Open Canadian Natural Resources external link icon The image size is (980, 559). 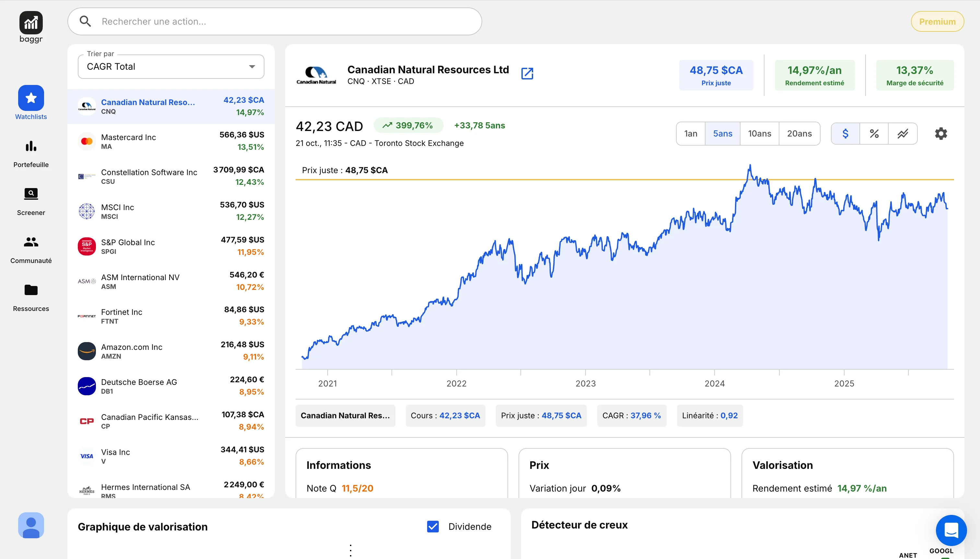[x=527, y=73]
